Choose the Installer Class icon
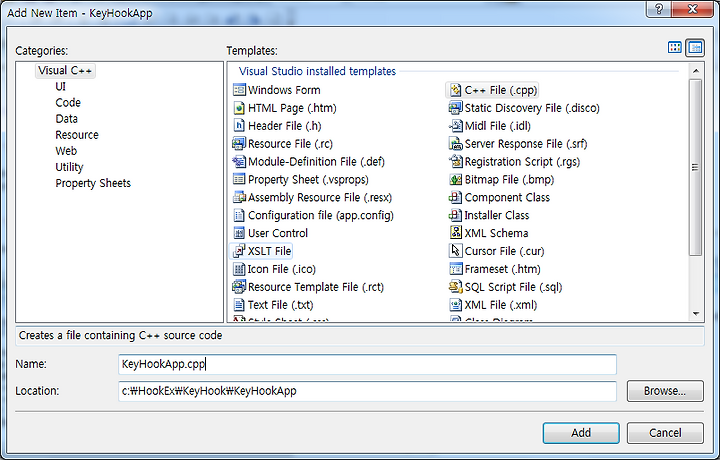 coord(455,215)
